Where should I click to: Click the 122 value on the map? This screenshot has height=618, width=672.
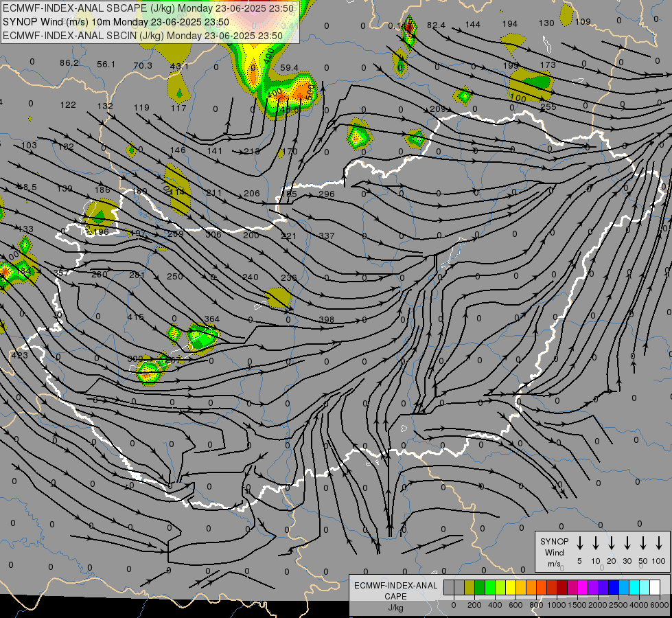tap(68, 105)
